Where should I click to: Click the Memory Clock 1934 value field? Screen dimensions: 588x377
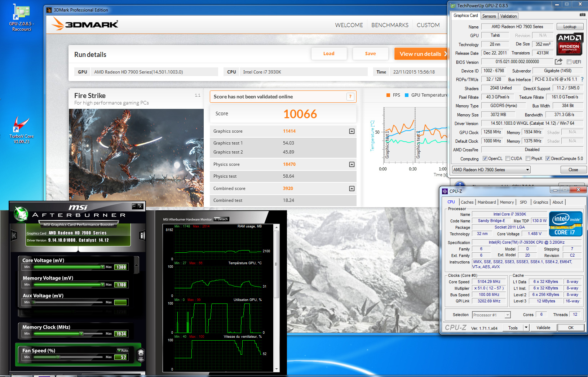pyautogui.click(x=121, y=334)
